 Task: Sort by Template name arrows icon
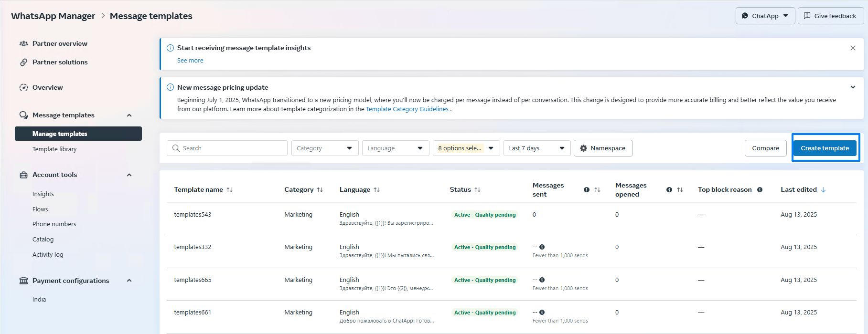pos(230,190)
